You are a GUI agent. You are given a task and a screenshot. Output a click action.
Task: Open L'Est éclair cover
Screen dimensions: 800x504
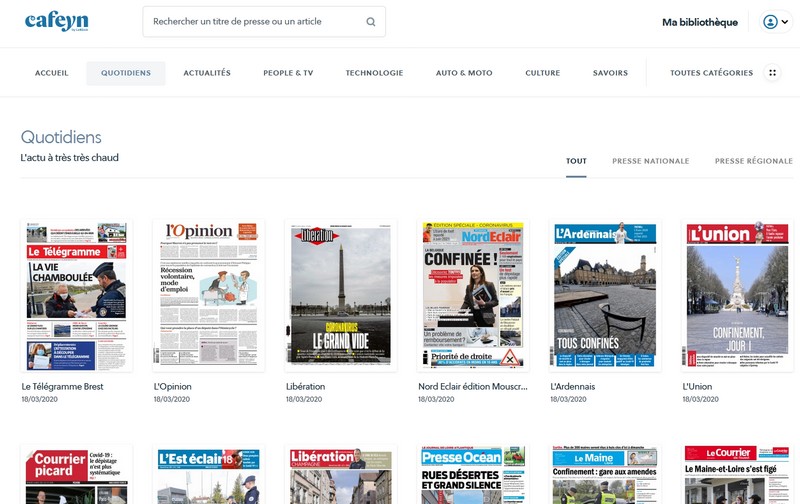click(209, 474)
